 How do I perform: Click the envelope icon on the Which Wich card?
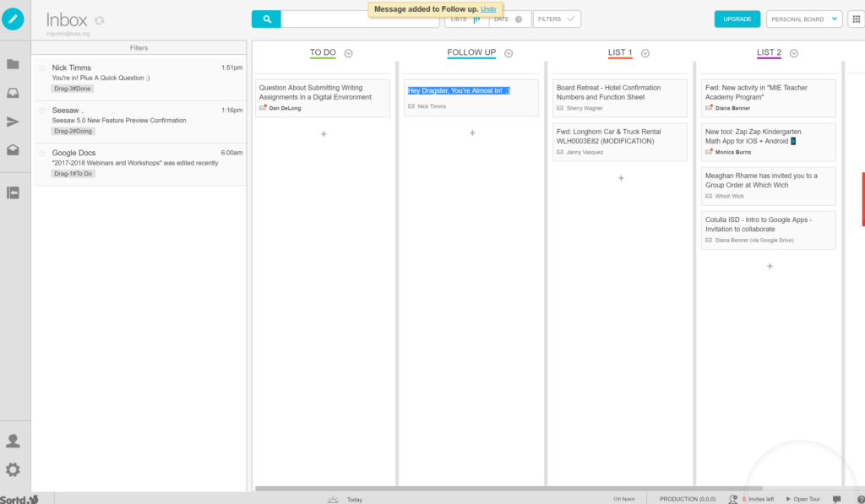[709, 197]
